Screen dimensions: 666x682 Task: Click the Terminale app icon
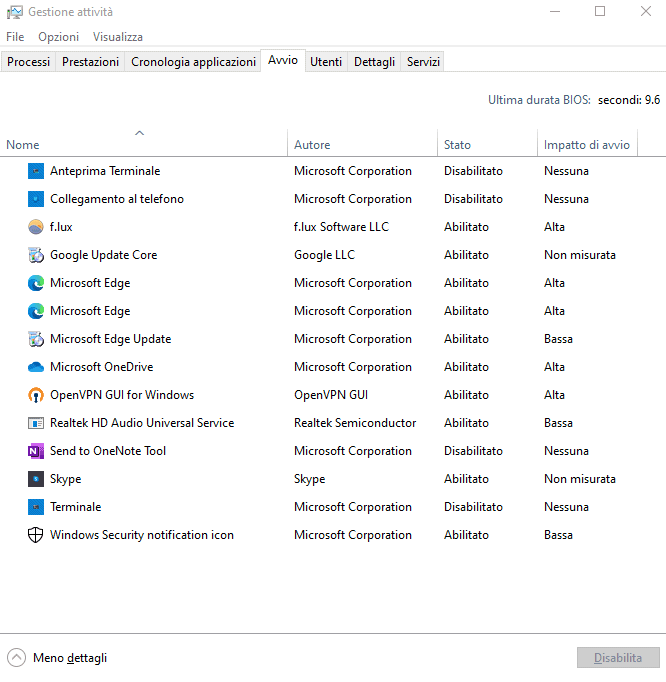[x=36, y=507]
